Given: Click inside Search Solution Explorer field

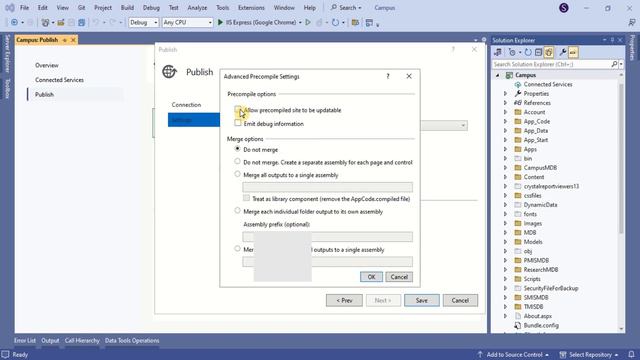Looking at the screenshot, I should click(x=551, y=64).
